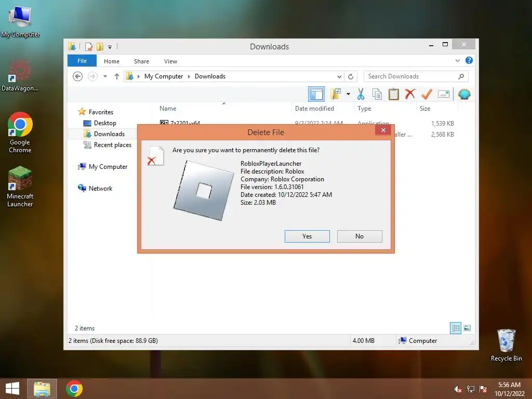Image resolution: width=532 pixels, height=399 pixels.
Task: Open DataWagon desktop shortcut
Action: coord(20,75)
